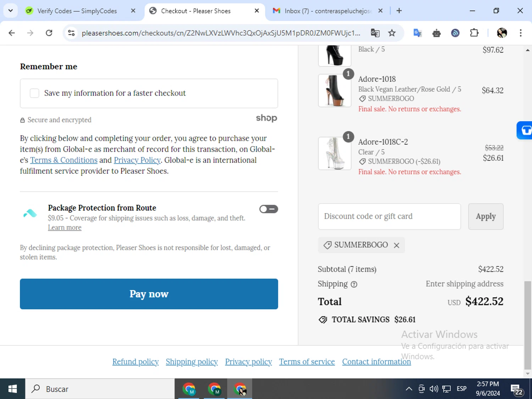Viewport: 532px width, 399px height.
Task: Click the address bar URL
Action: [x=221, y=33]
